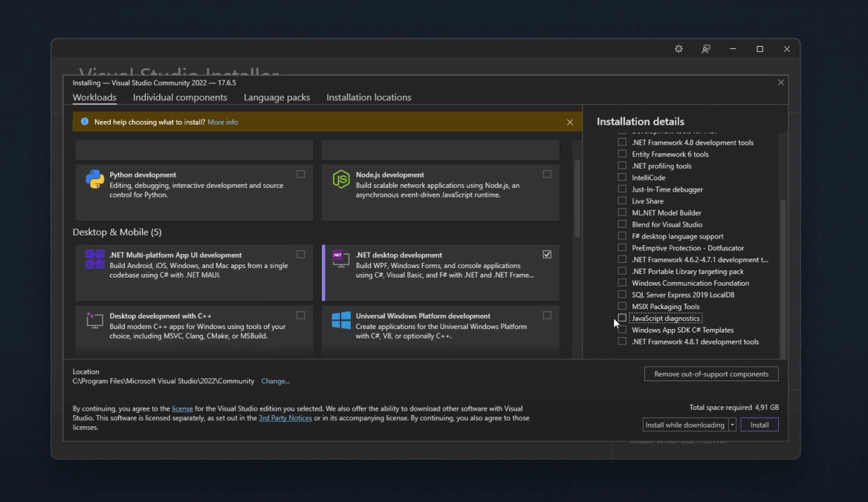Open the settings gear in title bar
The width and height of the screenshot is (868, 502).
(678, 49)
